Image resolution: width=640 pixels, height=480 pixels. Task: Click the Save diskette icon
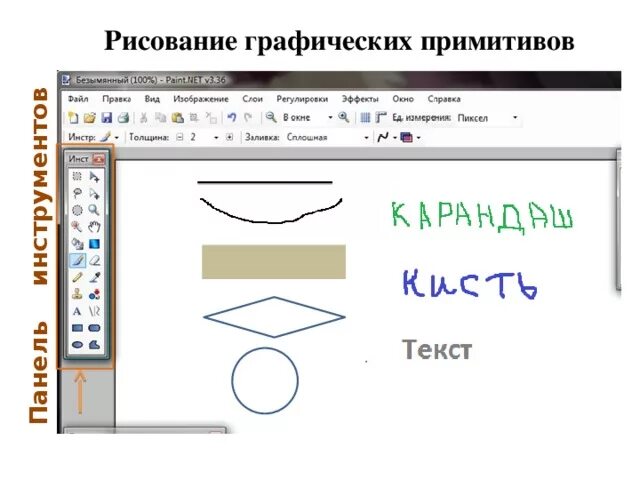107,118
